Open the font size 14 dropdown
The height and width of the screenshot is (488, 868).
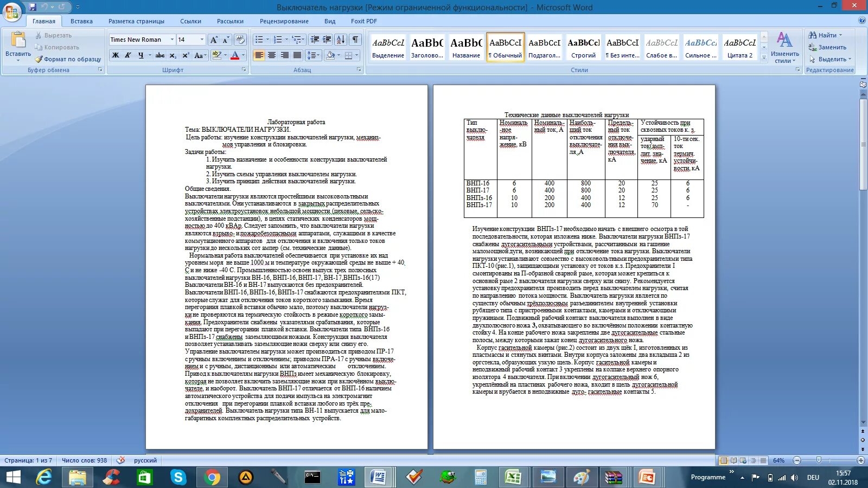[202, 40]
